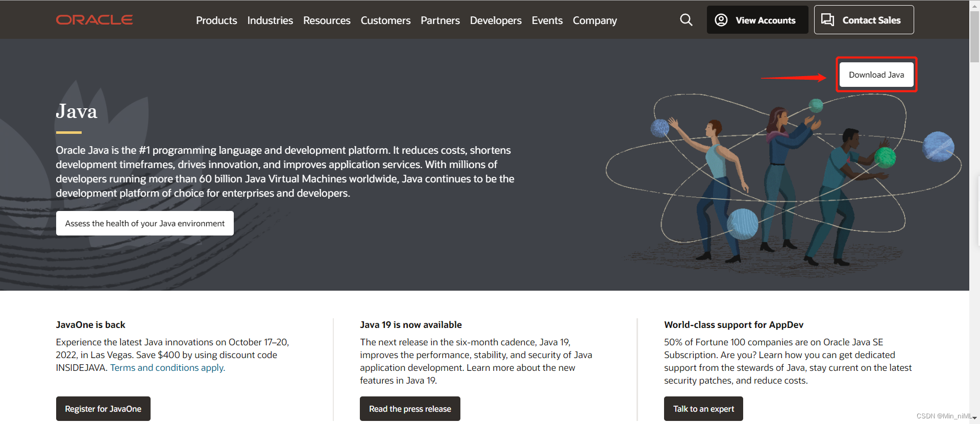Click the Download Java button

[x=876, y=75]
